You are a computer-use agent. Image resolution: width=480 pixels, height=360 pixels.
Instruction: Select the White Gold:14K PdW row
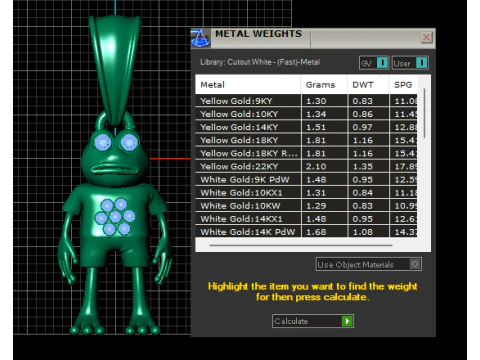(306, 232)
